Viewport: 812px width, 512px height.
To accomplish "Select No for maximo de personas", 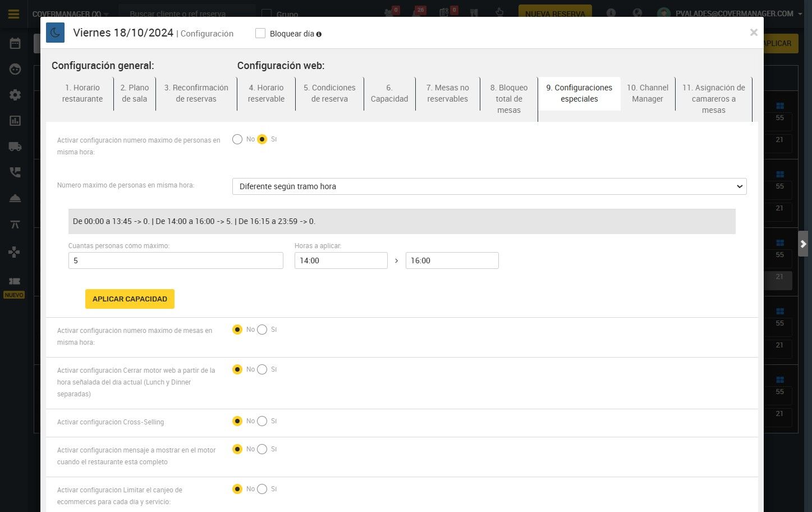I will coord(237,139).
